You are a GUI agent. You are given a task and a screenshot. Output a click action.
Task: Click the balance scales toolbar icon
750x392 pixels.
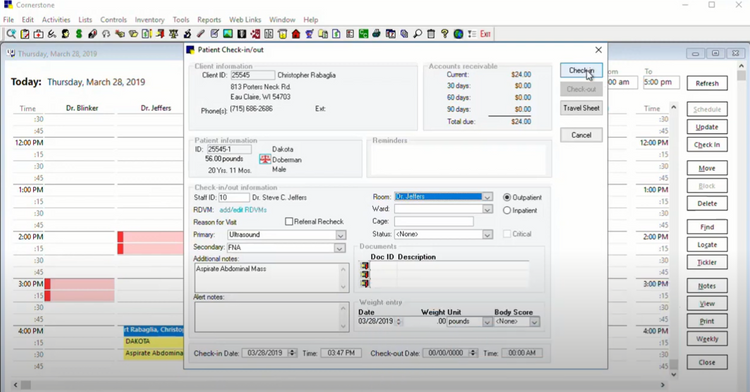click(x=174, y=34)
